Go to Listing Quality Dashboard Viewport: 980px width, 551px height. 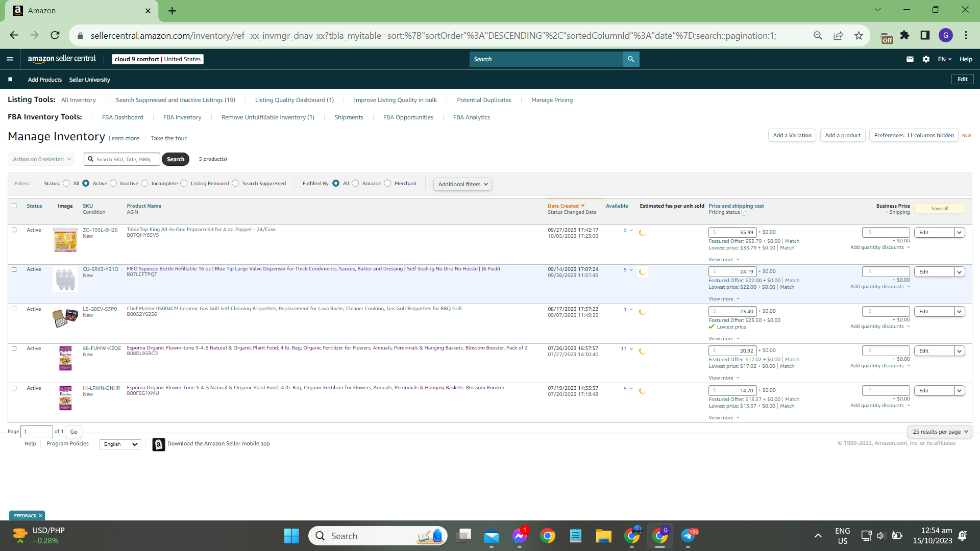point(295,100)
